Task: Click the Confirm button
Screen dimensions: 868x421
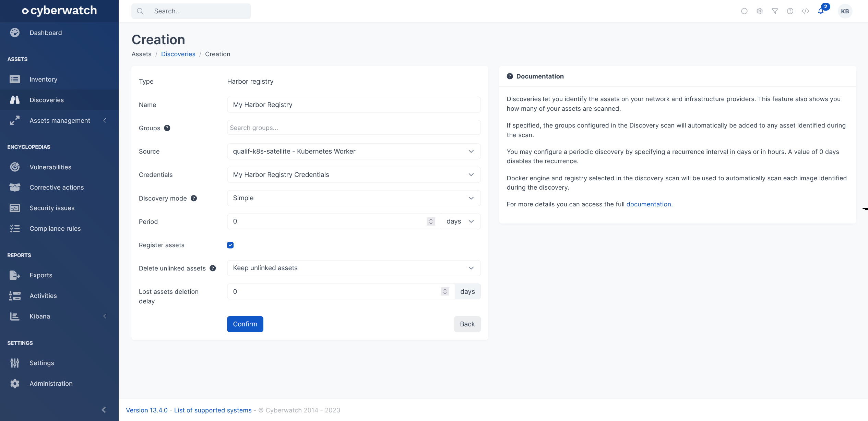Action: click(245, 324)
